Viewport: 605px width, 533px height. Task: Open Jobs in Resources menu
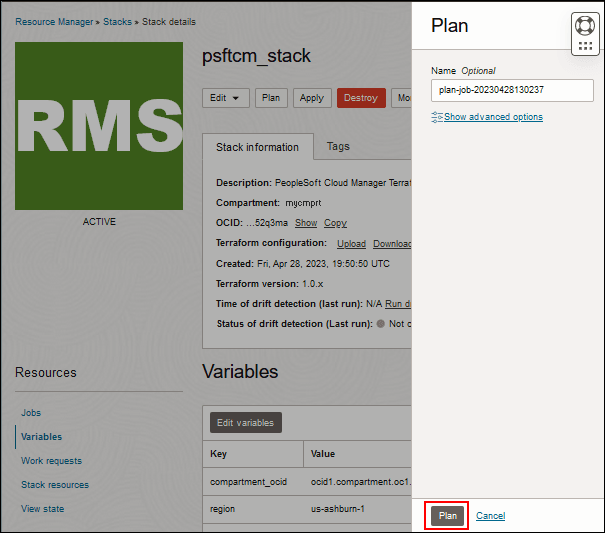(31, 413)
